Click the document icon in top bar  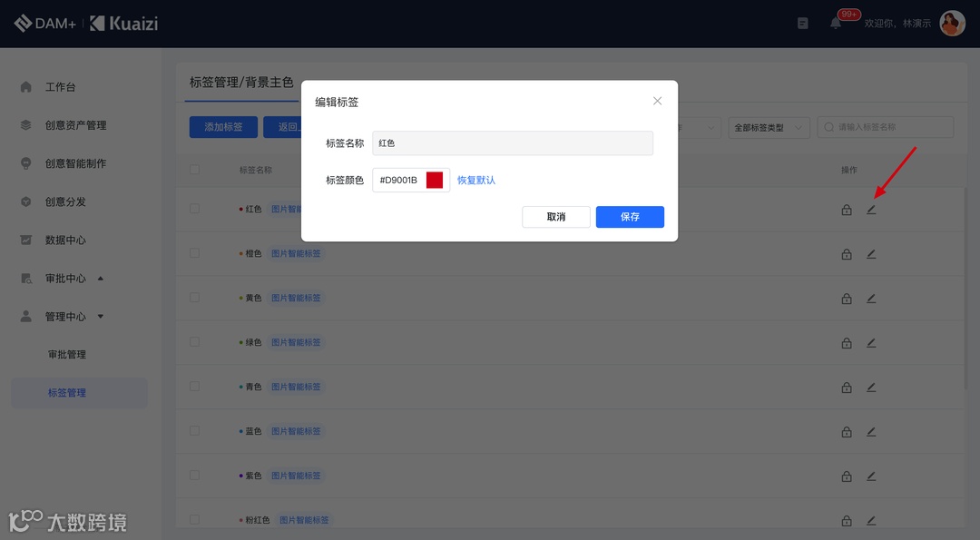pyautogui.click(x=803, y=24)
